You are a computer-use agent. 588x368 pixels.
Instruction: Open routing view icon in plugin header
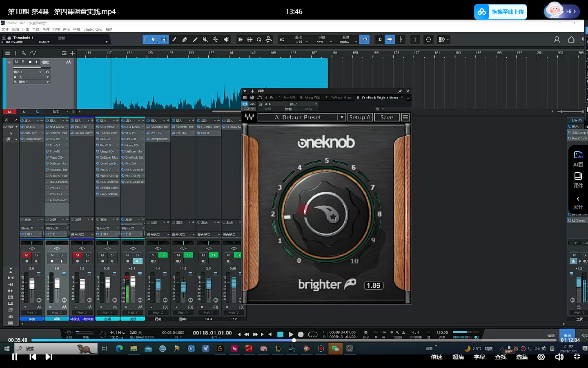[260, 98]
